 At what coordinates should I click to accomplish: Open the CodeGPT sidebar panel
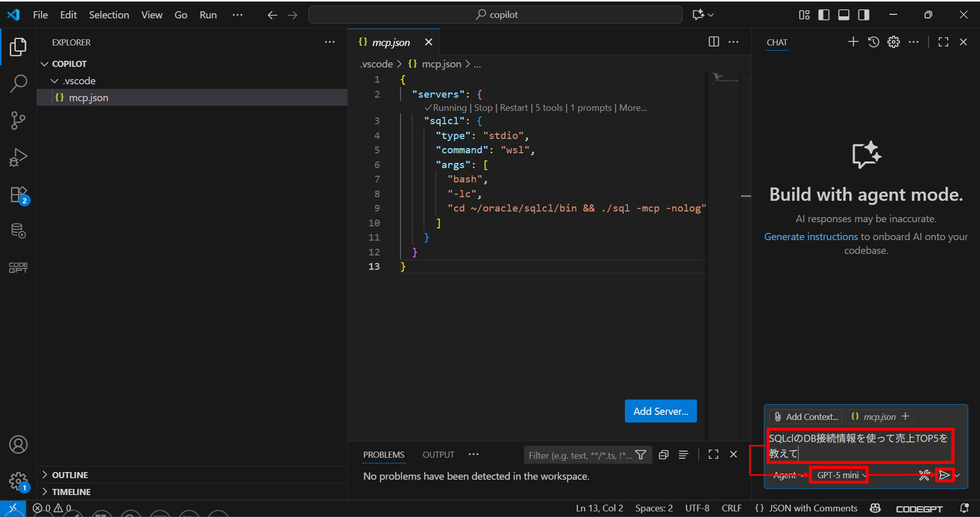coord(18,267)
